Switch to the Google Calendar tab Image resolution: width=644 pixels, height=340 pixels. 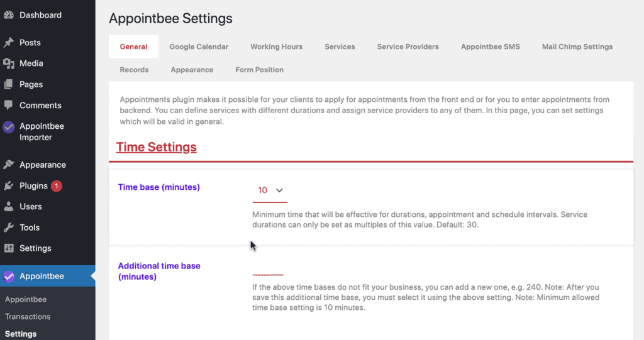point(199,47)
